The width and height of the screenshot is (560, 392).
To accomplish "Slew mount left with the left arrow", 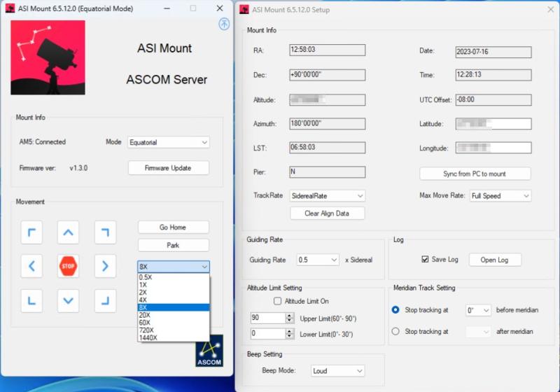I will [x=31, y=266].
